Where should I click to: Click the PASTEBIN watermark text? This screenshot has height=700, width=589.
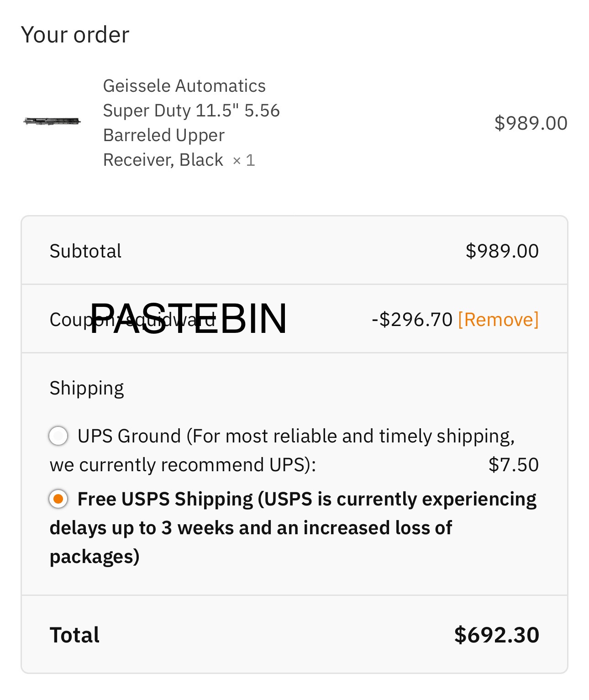pyautogui.click(x=189, y=318)
